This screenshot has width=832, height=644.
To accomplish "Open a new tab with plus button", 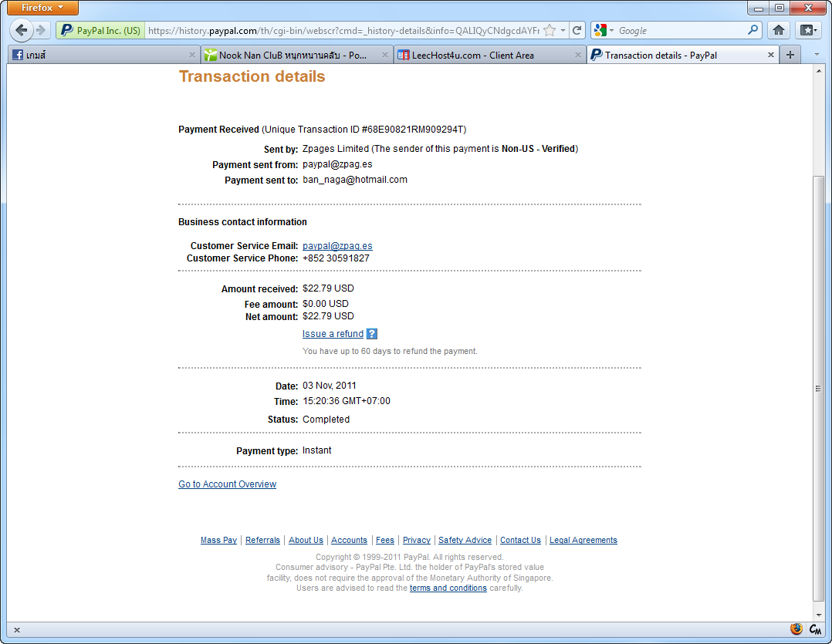I will pos(790,55).
